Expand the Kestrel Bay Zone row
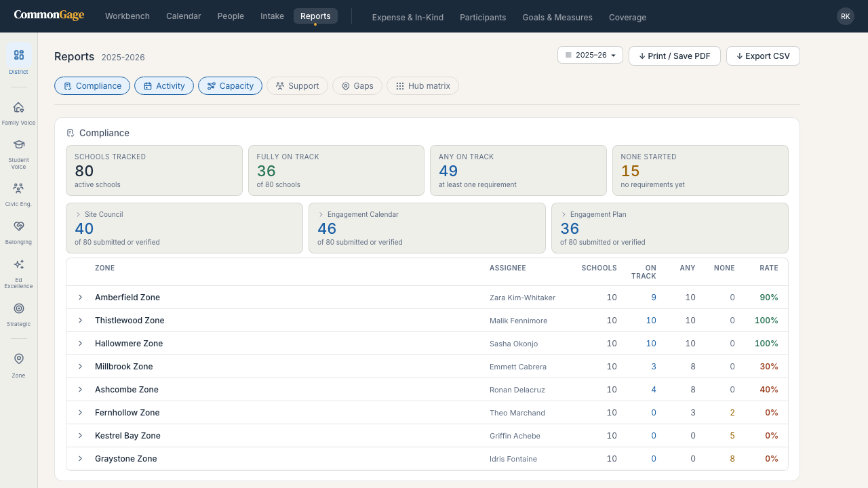 (80, 436)
